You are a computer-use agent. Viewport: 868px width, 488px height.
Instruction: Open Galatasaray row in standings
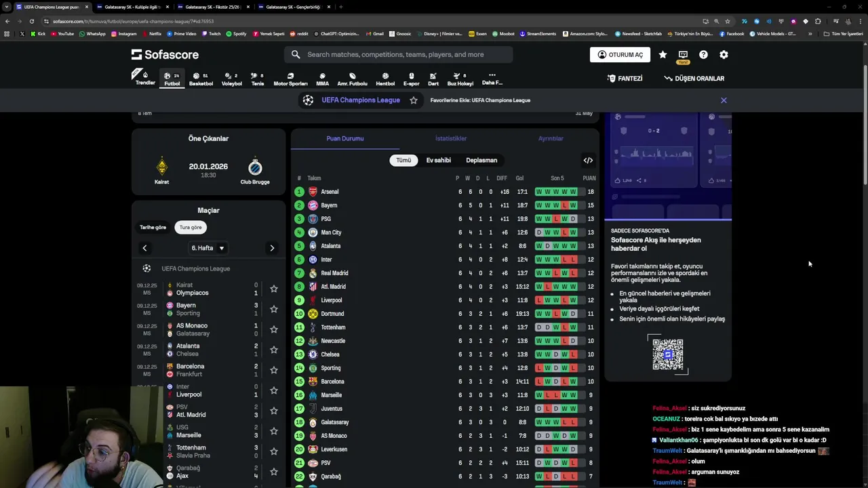coord(445,422)
